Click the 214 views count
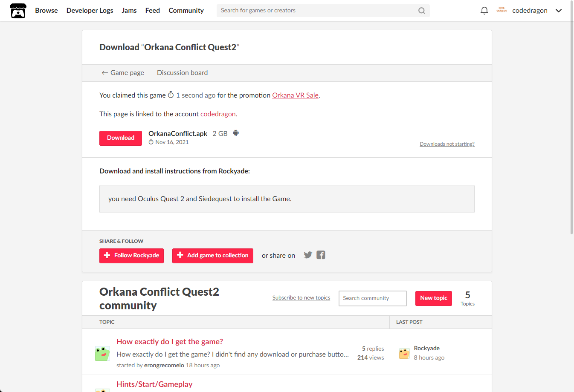The width and height of the screenshot is (574, 392). pyautogui.click(x=371, y=357)
